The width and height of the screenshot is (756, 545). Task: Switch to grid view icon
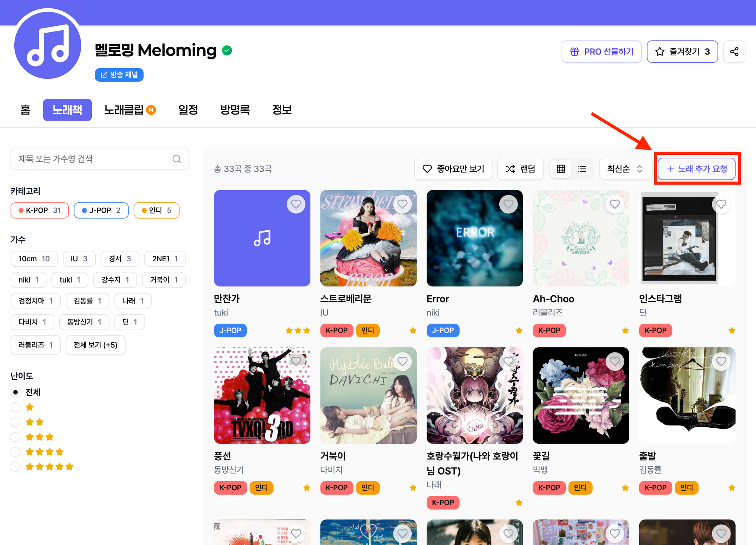[x=561, y=169]
